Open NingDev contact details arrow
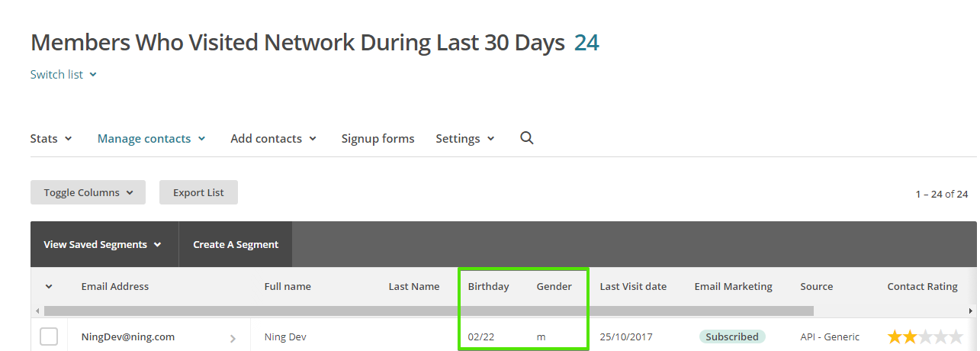 click(x=233, y=338)
